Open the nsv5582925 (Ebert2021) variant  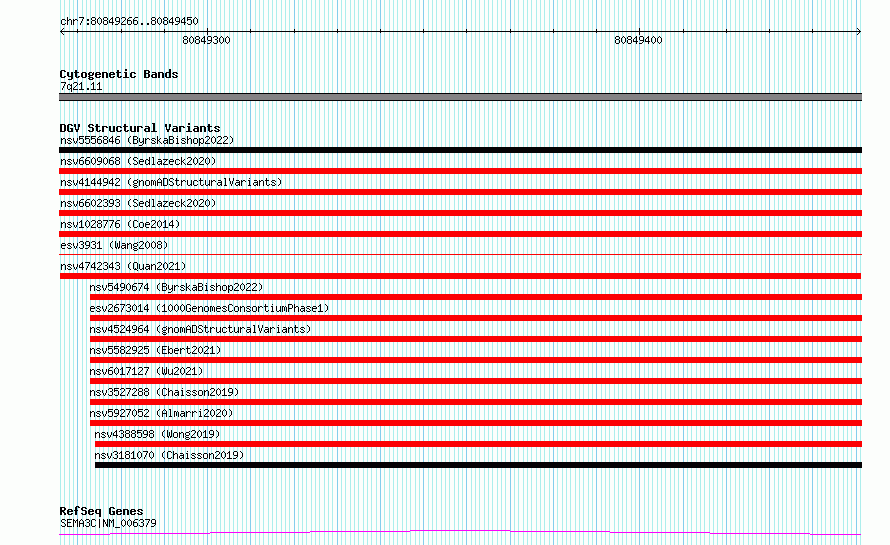(x=155, y=350)
